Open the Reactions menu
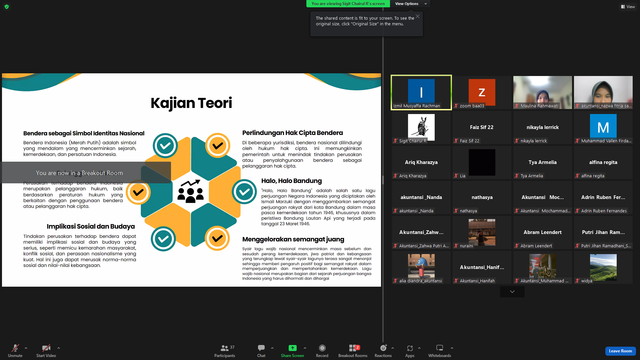 [x=383, y=350]
